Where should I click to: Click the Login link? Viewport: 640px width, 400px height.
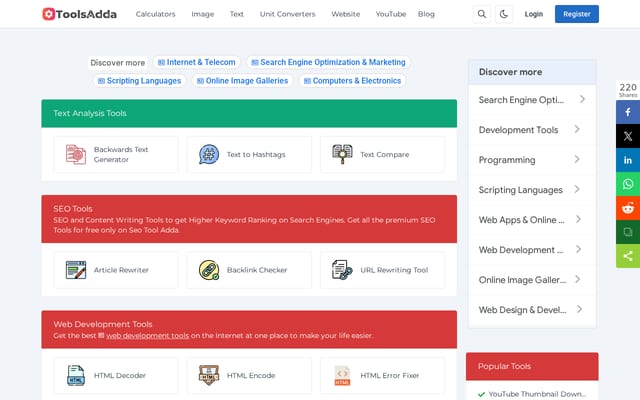point(534,14)
